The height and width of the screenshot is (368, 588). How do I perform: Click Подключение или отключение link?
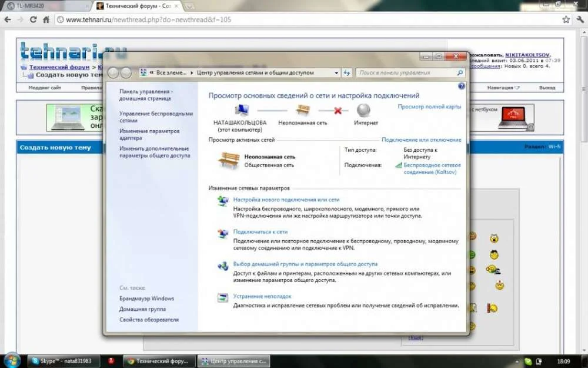[x=421, y=140]
